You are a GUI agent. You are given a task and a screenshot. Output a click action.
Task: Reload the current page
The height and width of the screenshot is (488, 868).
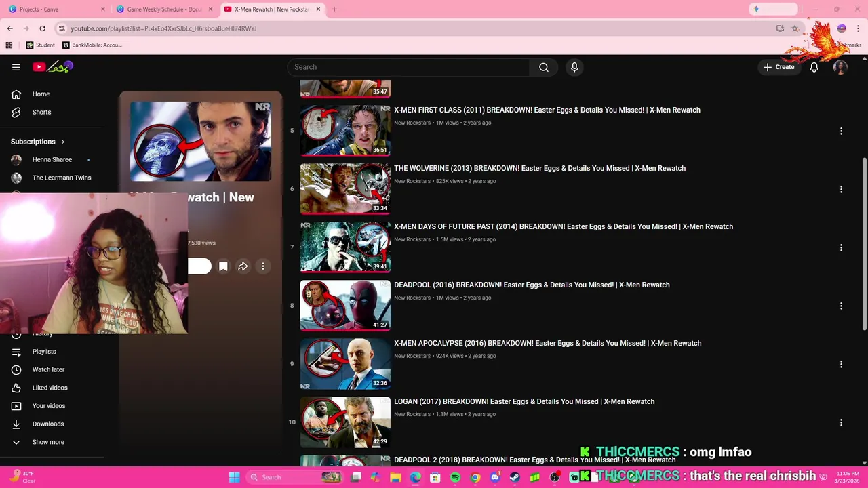tap(42, 28)
